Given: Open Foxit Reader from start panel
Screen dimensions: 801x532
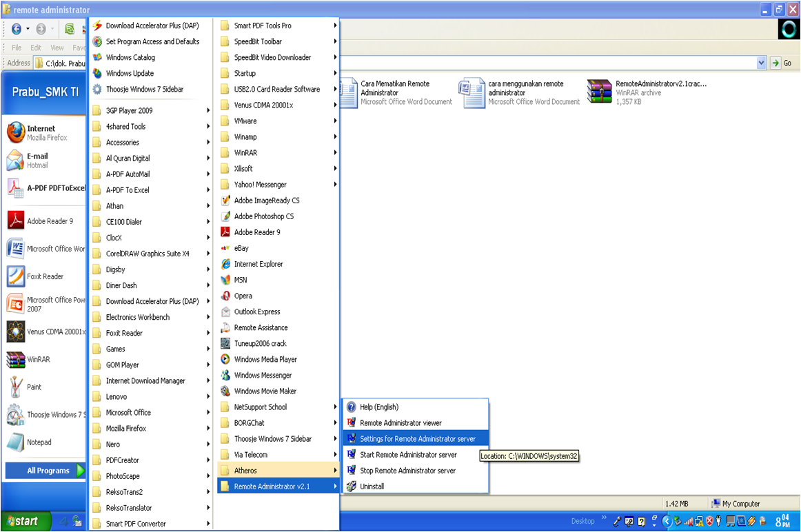Looking at the screenshot, I should click(45, 276).
